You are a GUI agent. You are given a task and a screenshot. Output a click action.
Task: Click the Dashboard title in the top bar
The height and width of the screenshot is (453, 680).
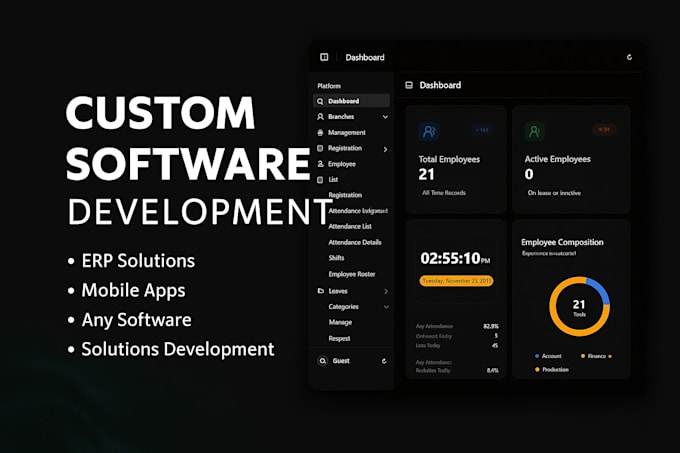pos(365,57)
